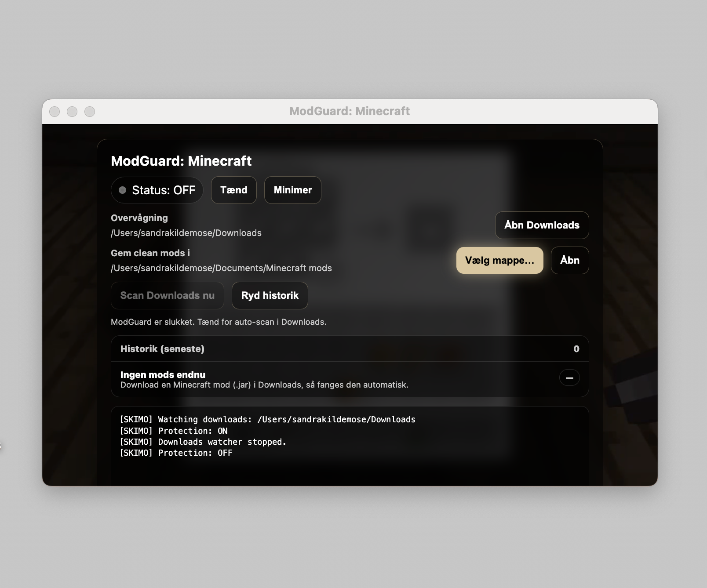
Task: Click the Historik (seneste) header
Action: click(162, 349)
